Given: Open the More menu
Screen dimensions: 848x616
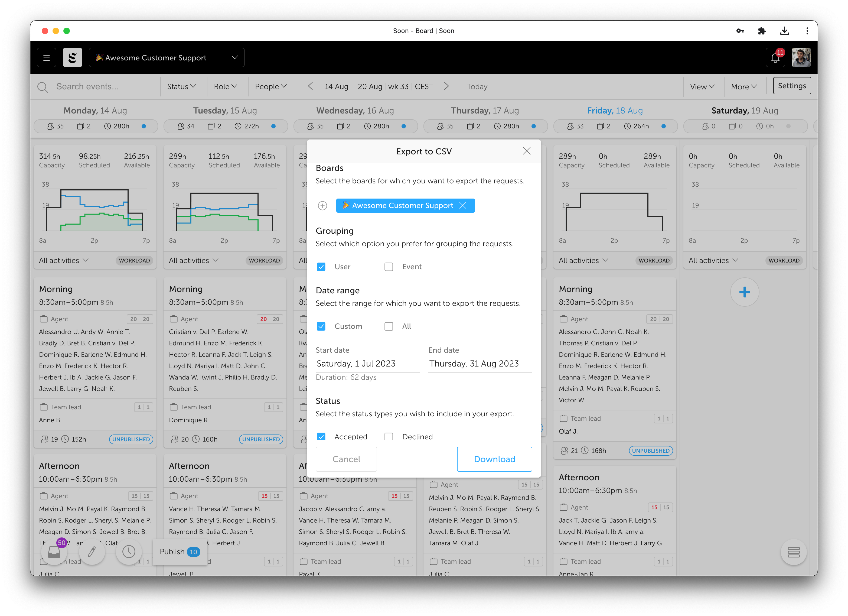Looking at the screenshot, I should [744, 86].
